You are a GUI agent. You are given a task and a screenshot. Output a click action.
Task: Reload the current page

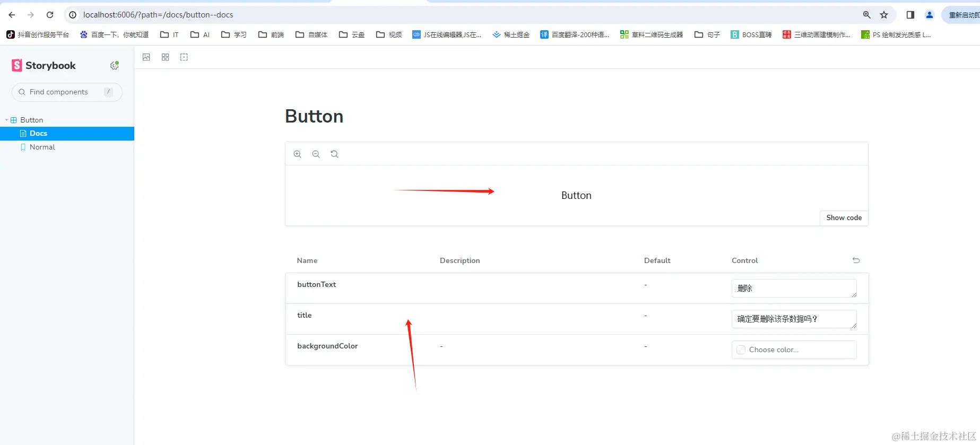pyautogui.click(x=50, y=15)
